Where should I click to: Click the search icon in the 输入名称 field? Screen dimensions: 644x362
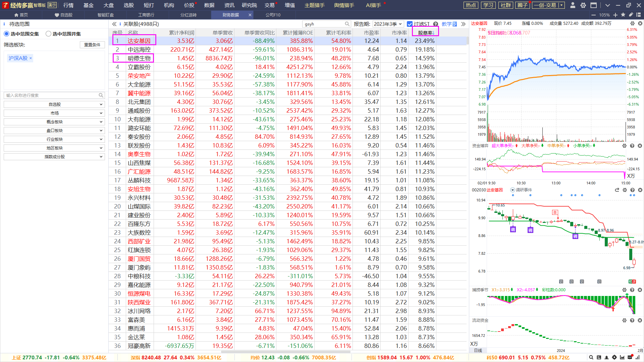[101, 95]
